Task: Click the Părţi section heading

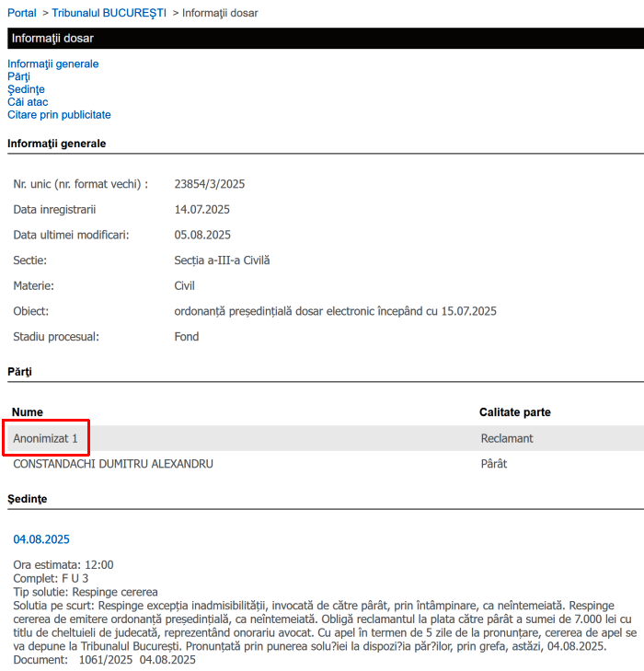Action: (19, 372)
